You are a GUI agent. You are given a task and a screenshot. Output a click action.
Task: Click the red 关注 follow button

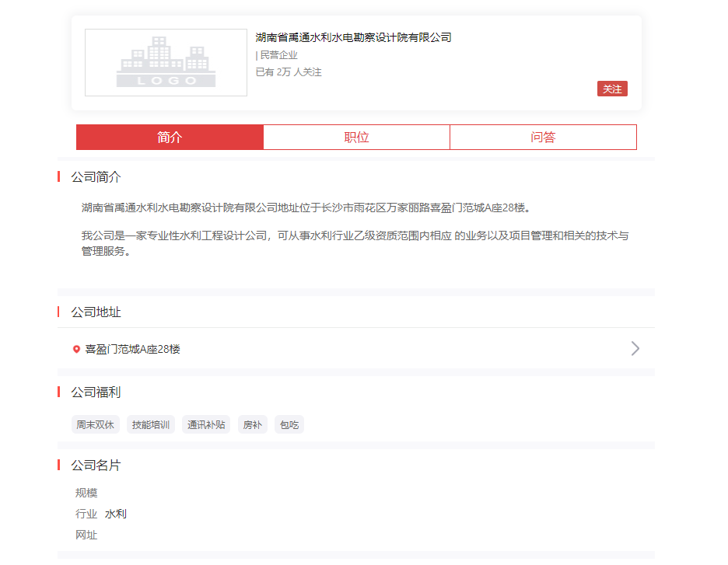(x=612, y=89)
